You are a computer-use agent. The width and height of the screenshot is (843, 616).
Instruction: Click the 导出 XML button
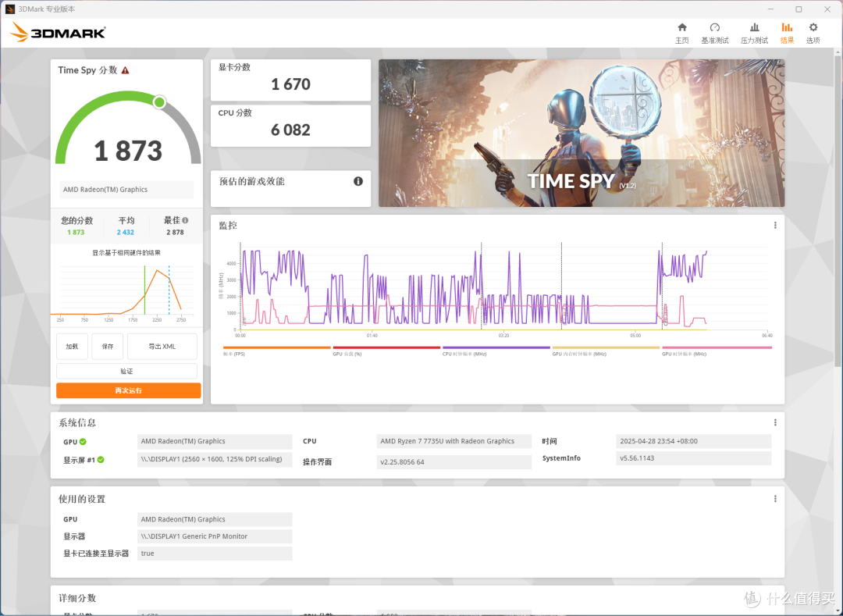pyautogui.click(x=162, y=346)
